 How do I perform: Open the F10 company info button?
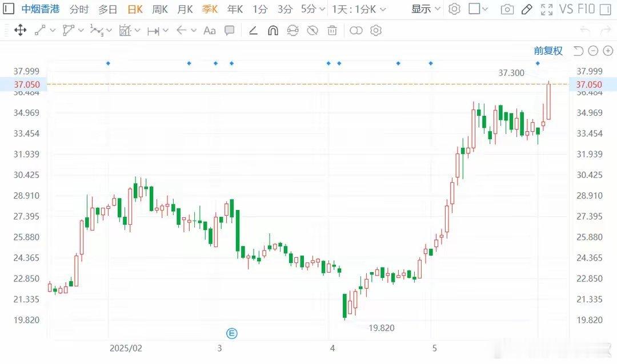tap(586, 9)
